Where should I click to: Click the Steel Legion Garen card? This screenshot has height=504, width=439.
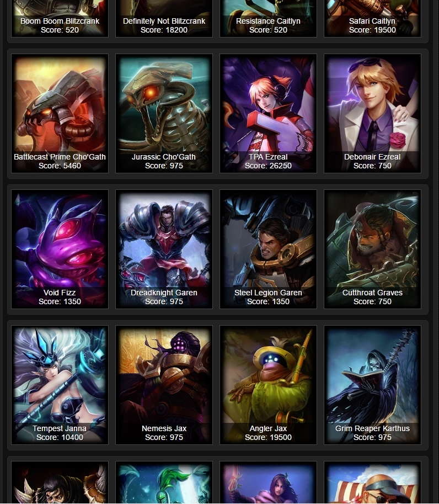pyautogui.click(x=268, y=249)
